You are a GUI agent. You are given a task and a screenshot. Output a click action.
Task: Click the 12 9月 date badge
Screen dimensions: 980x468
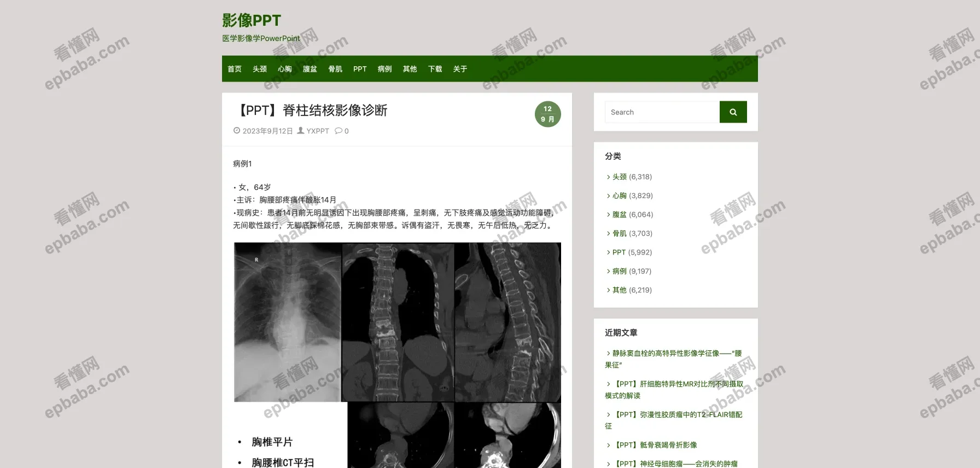click(x=548, y=114)
